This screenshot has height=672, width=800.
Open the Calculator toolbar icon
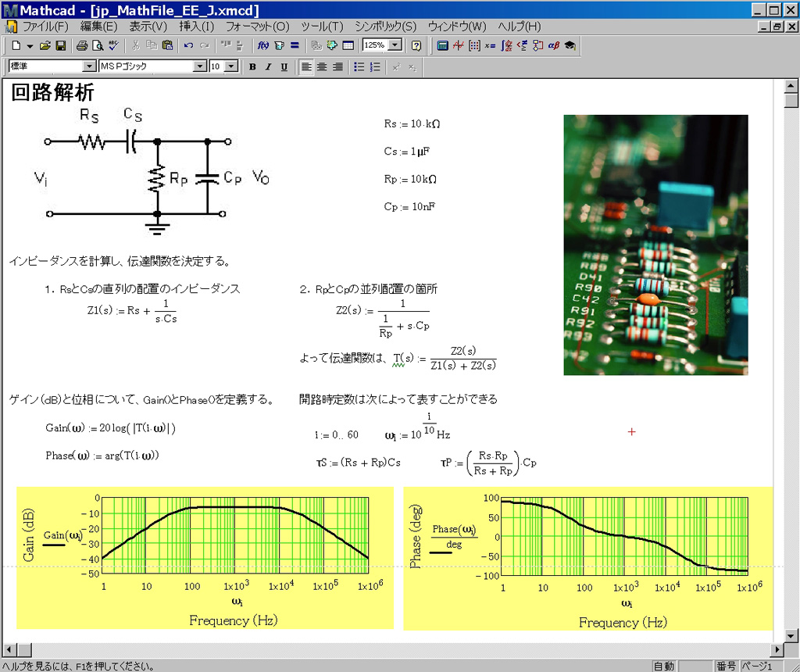(x=442, y=46)
